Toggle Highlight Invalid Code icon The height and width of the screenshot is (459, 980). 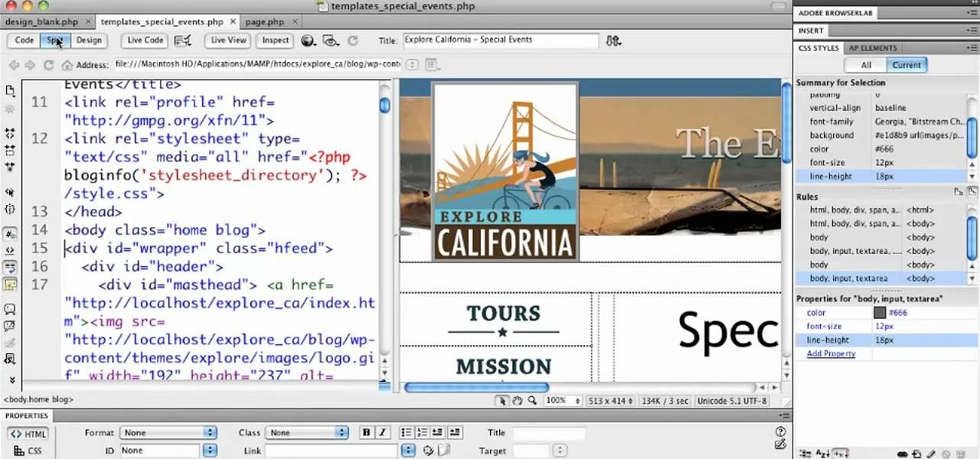[x=11, y=249]
